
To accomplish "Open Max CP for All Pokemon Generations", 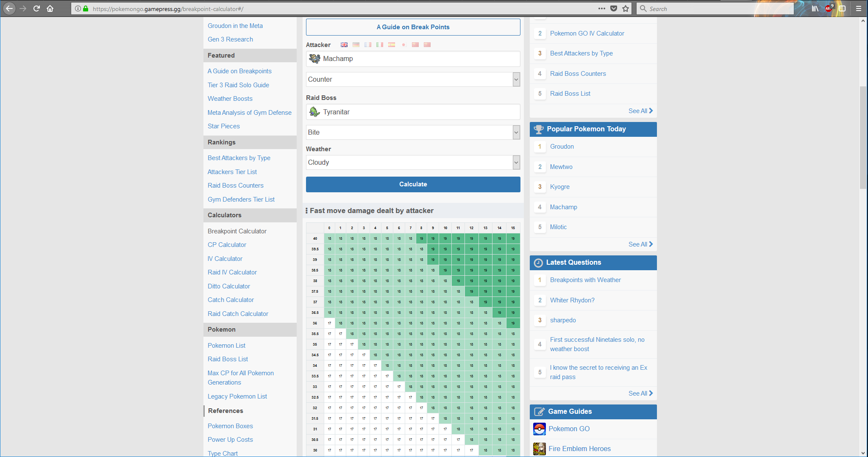I will 241,378.
